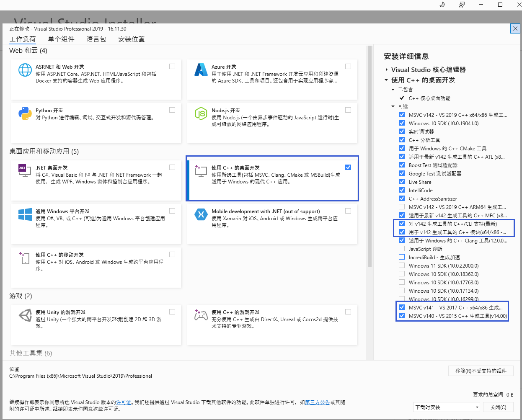Minimize the Visual Studio Installer window
The height and width of the screenshot is (420, 522).
coord(481,5)
